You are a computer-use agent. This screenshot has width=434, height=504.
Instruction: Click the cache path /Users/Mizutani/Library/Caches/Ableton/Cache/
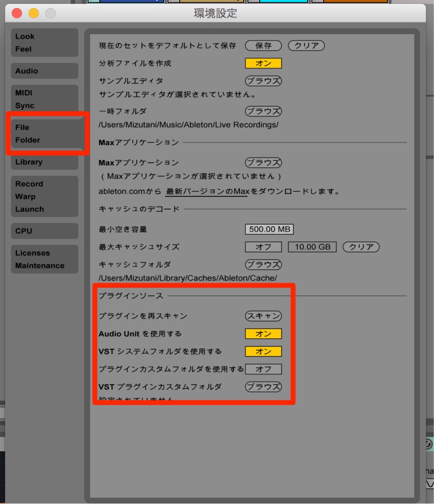coord(187,278)
